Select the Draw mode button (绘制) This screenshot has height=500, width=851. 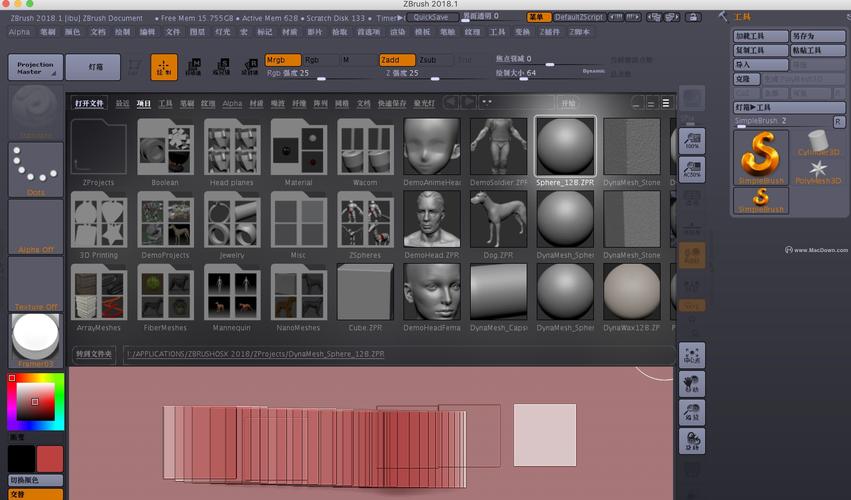click(x=163, y=67)
